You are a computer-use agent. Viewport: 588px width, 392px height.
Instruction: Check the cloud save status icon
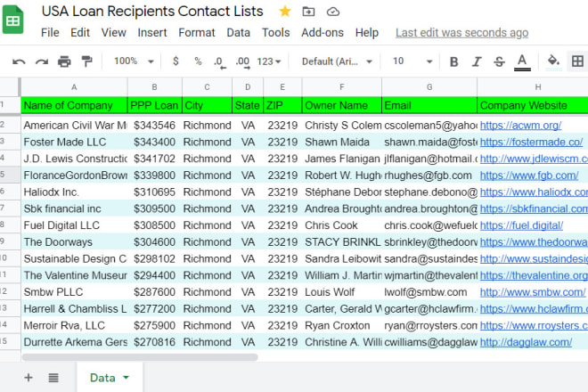click(x=332, y=12)
